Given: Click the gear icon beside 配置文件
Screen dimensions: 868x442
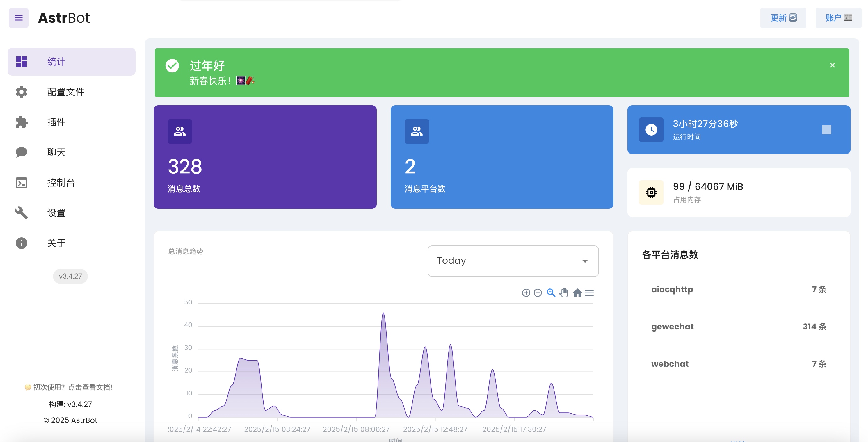Looking at the screenshot, I should coord(22,92).
